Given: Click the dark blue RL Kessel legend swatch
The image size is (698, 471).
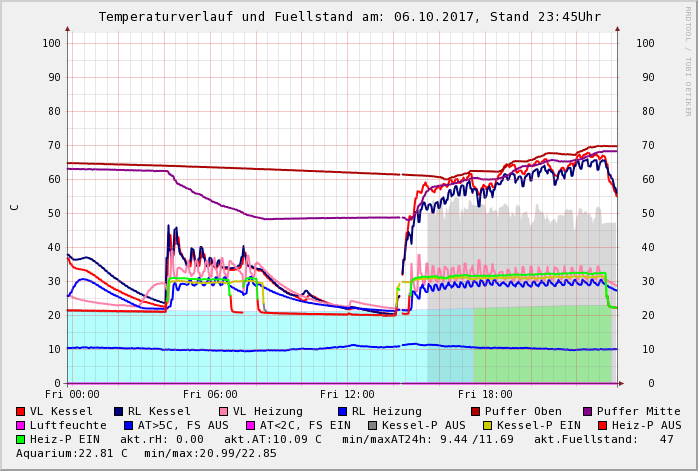Looking at the screenshot, I should [119, 411].
